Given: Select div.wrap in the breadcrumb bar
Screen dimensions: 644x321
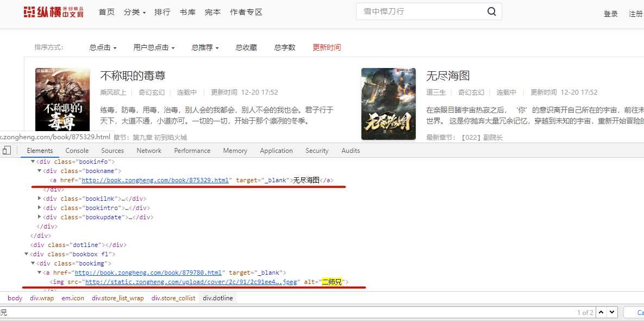Looking at the screenshot, I should pyautogui.click(x=42, y=298).
